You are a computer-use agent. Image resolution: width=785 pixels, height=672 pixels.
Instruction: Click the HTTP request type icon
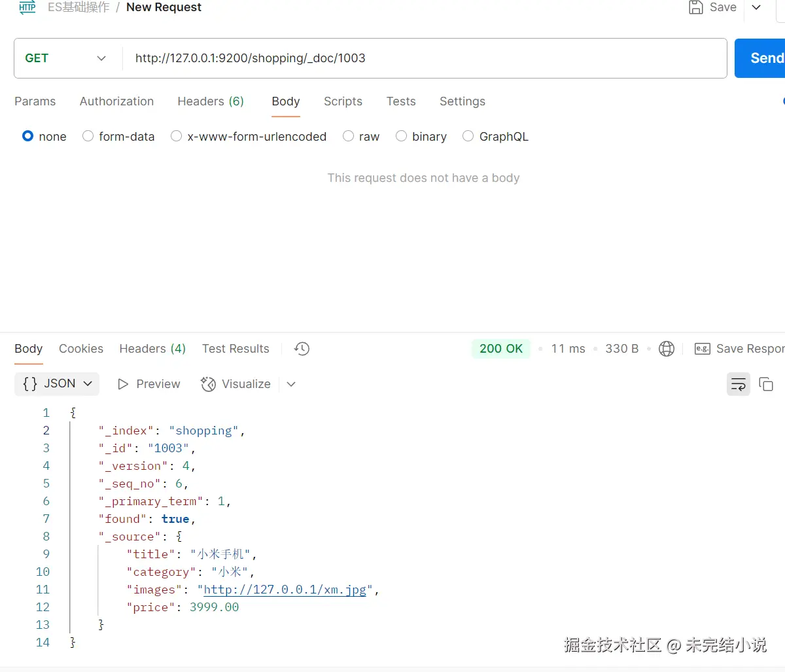pos(27,7)
